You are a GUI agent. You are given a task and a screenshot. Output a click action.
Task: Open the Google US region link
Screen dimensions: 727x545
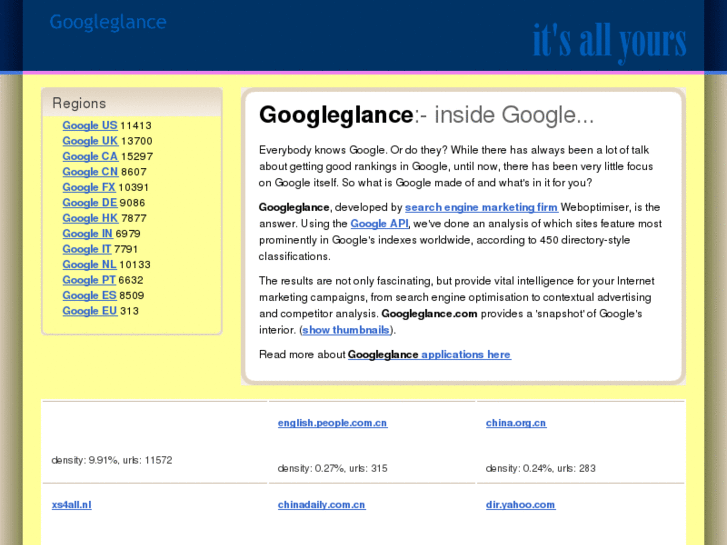(90, 125)
